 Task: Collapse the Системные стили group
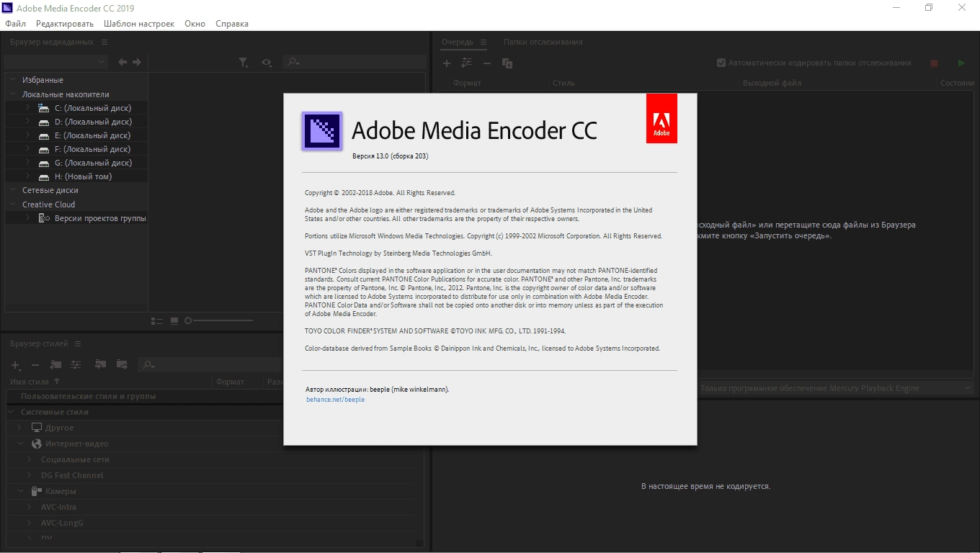tap(12, 412)
